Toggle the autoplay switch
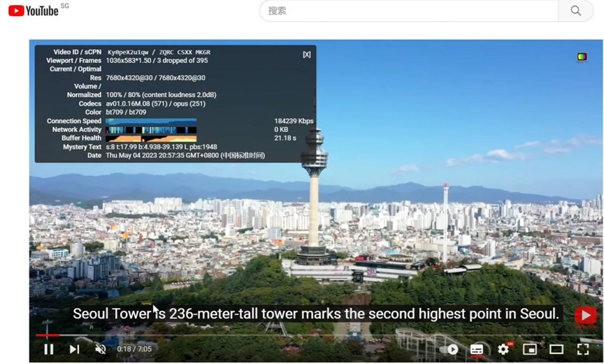 tap(452, 349)
